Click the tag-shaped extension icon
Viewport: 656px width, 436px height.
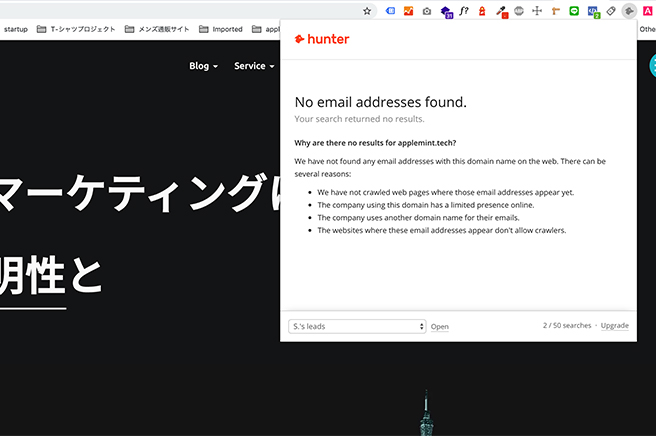(611, 11)
